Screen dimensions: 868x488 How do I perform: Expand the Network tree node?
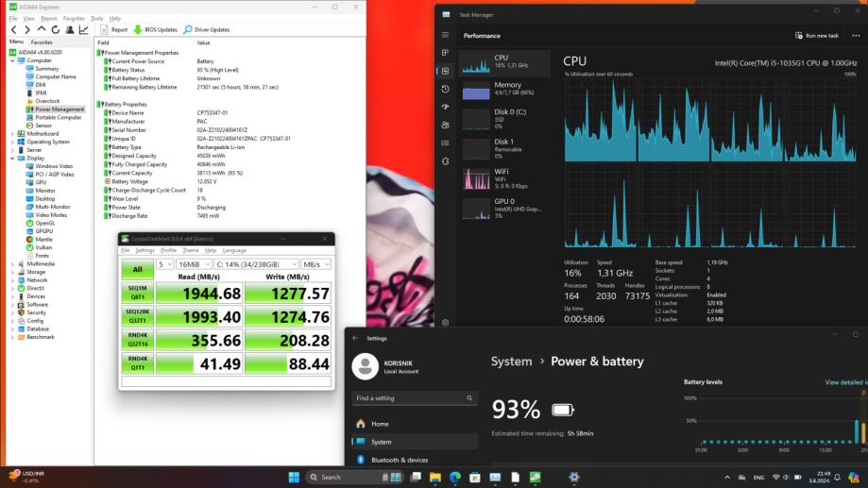coord(12,280)
